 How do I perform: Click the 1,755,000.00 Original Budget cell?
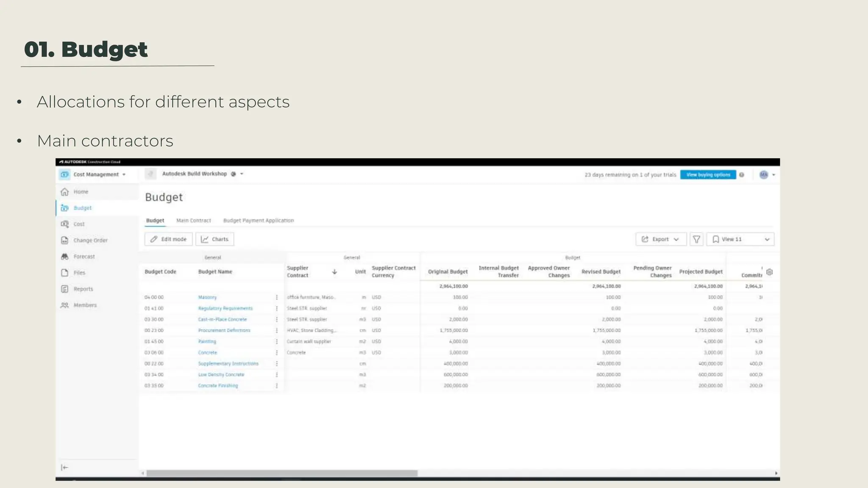click(453, 330)
